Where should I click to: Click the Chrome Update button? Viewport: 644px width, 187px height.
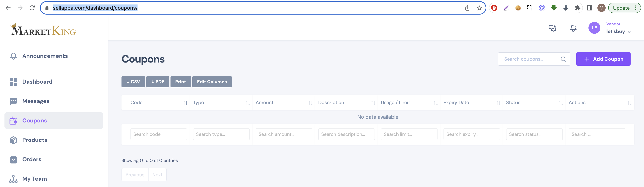tap(624, 8)
